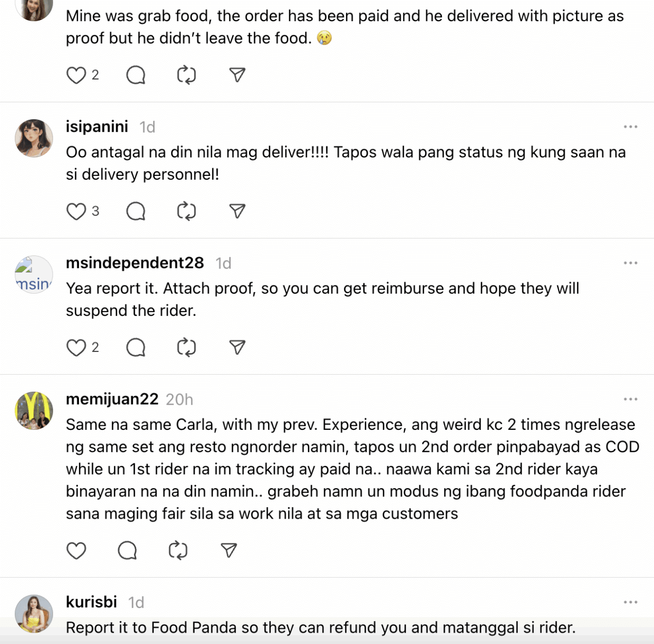Repost msindependent28's comment

pyautogui.click(x=186, y=348)
